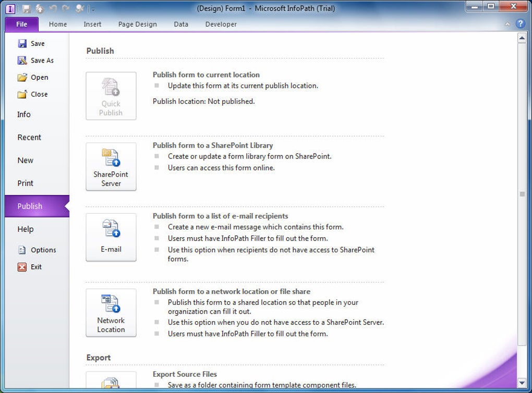The width and height of the screenshot is (532, 393).
Task: Switch to the Home ribbon tab
Action: click(58, 24)
